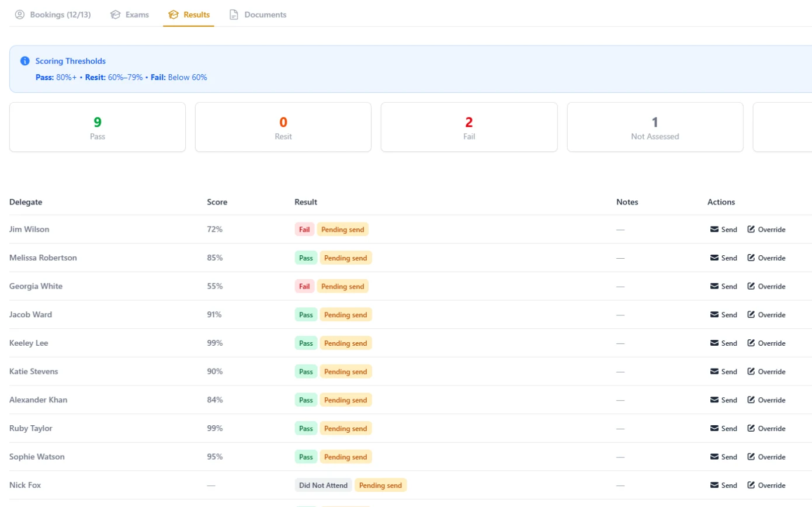The image size is (812, 507).
Task: Open the Bookings (12/13) tab
Action: coord(53,15)
